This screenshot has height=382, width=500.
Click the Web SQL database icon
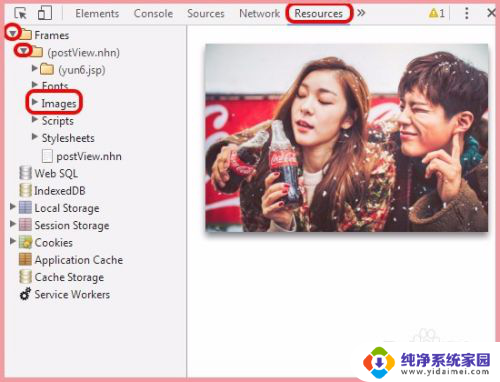(x=25, y=173)
